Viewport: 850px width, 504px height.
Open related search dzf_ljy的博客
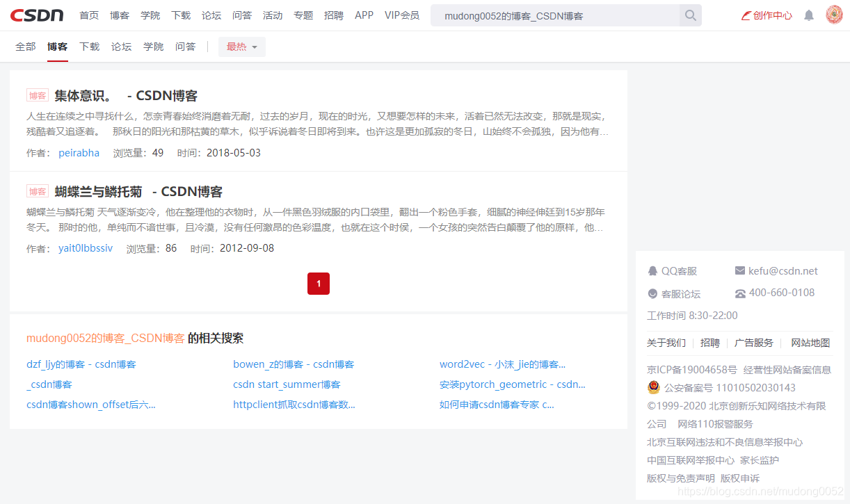point(81,364)
